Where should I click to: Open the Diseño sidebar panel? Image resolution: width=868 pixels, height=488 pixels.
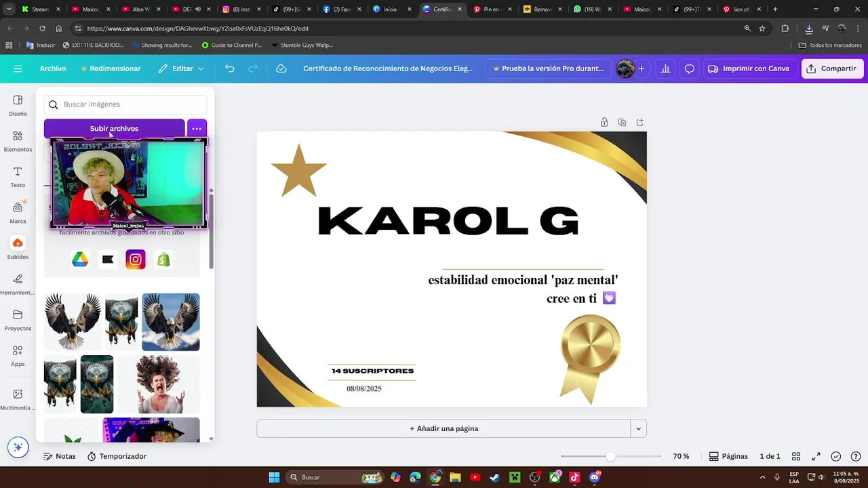(x=18, y=105)
